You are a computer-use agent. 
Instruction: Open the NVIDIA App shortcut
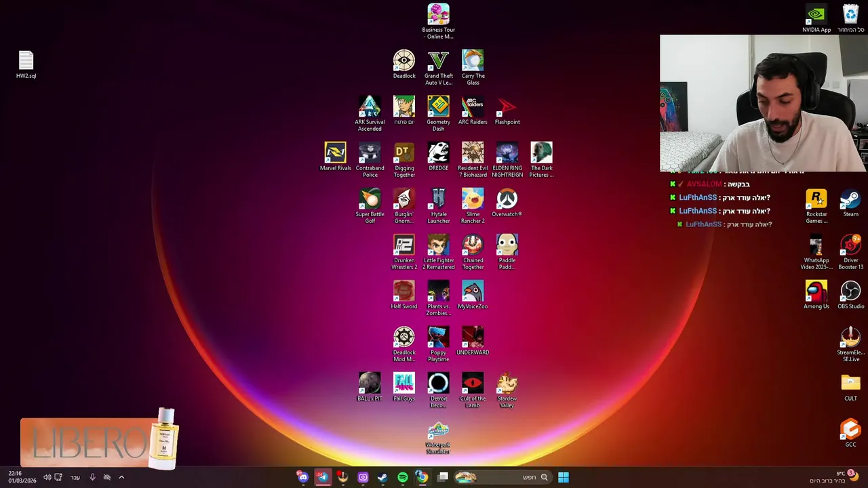coord(816,18)
